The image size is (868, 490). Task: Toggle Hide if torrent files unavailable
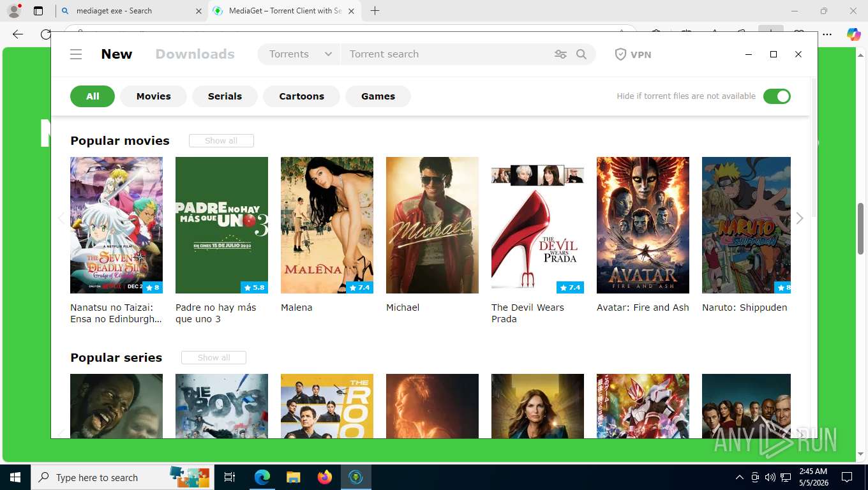(777, 96)
